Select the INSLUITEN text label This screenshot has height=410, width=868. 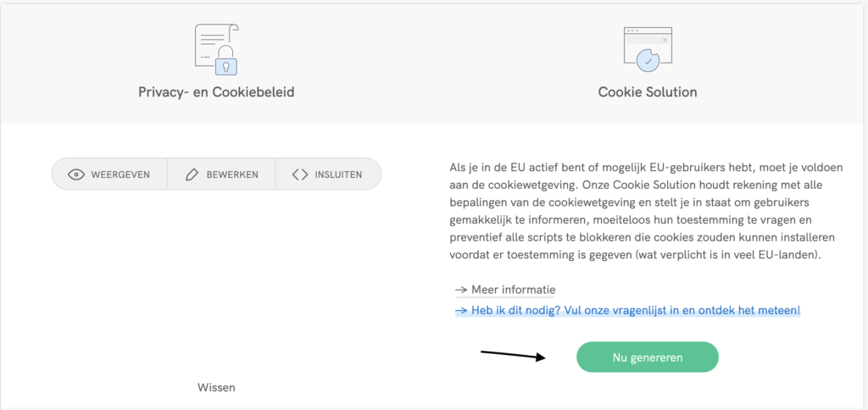click(x=337, y=175)
